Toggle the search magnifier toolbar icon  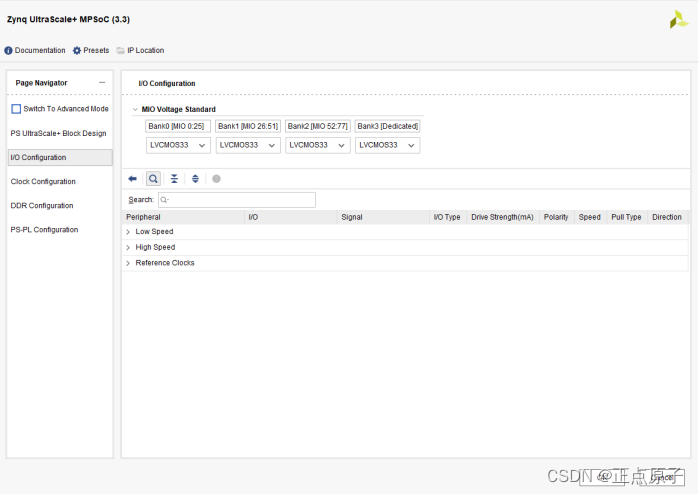click(x=153, y=179)
